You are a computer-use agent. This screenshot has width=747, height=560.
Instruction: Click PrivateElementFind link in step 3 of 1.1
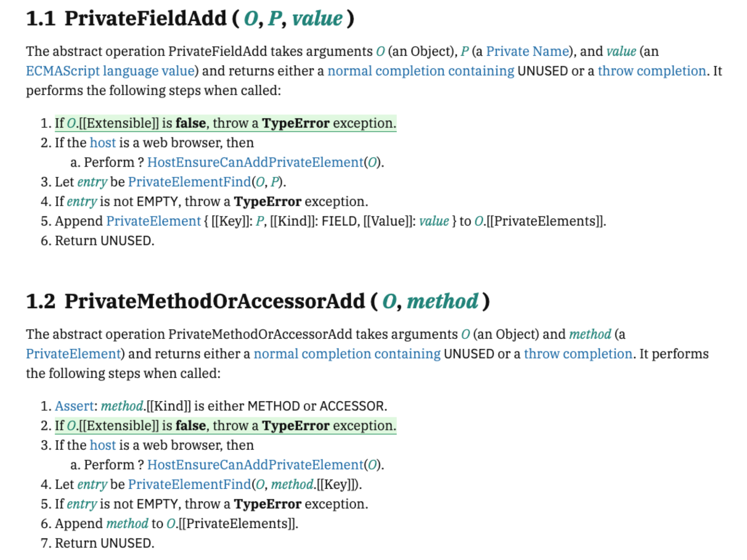click(x=189, y=182)
